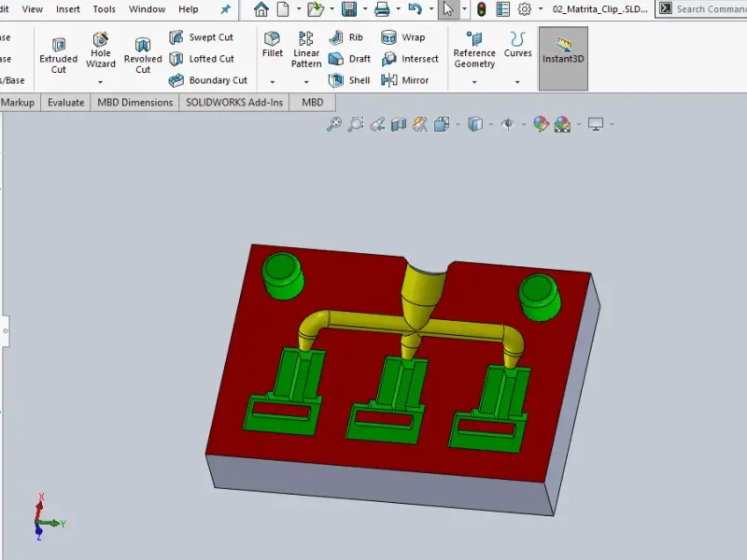Viewport: 747px width, 560px height.
Task: Click the Wrap feature
Action: click(x=403, y=37)
